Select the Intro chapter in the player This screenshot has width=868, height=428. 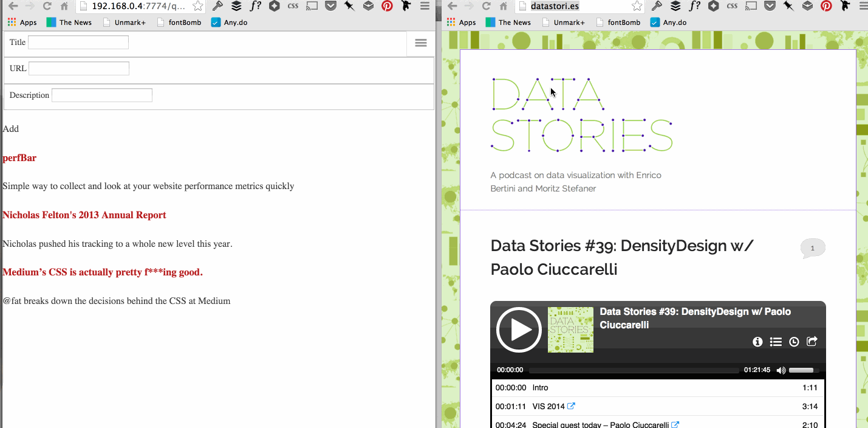657,388
